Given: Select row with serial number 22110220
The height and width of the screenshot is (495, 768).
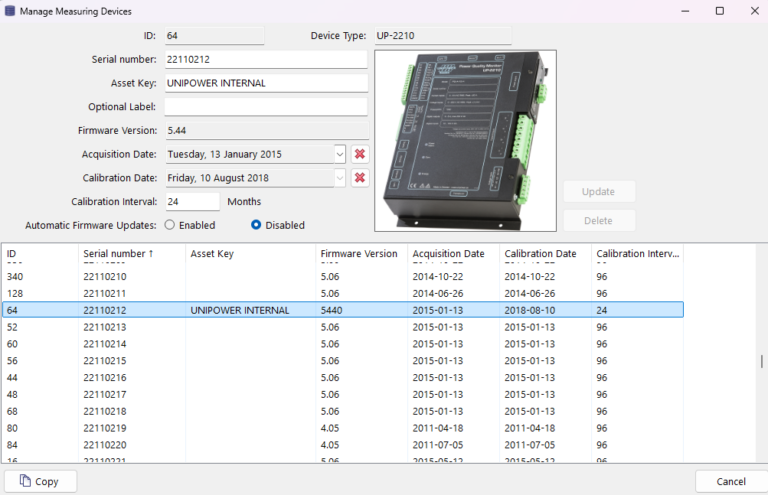Looking at the screenshot, I should 343,445.
